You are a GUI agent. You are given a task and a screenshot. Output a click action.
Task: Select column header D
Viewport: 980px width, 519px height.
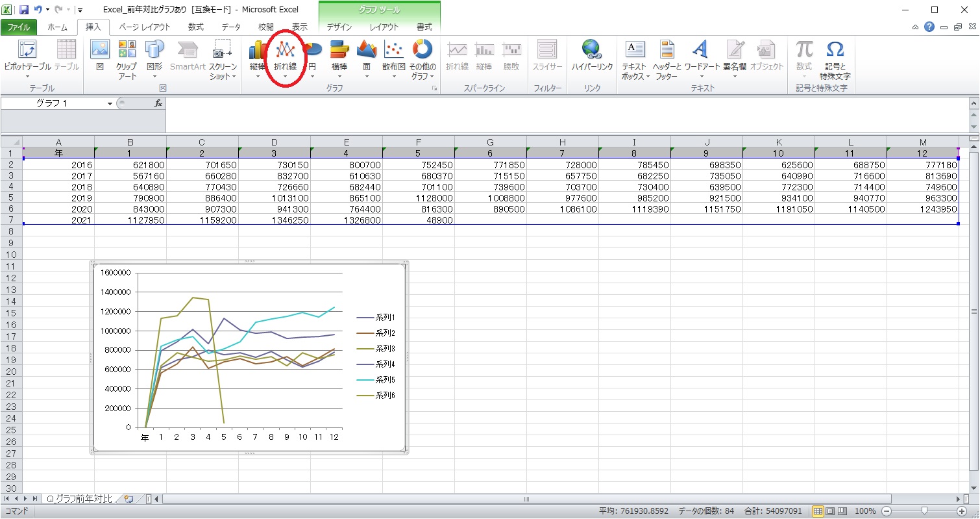[274, 142]
